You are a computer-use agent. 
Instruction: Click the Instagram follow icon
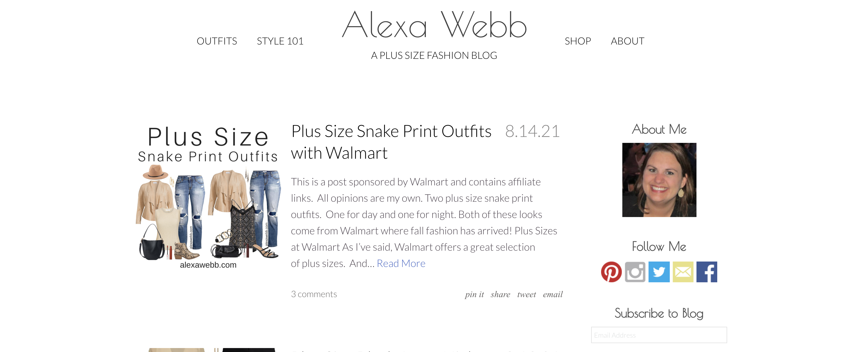pos(635,272)
